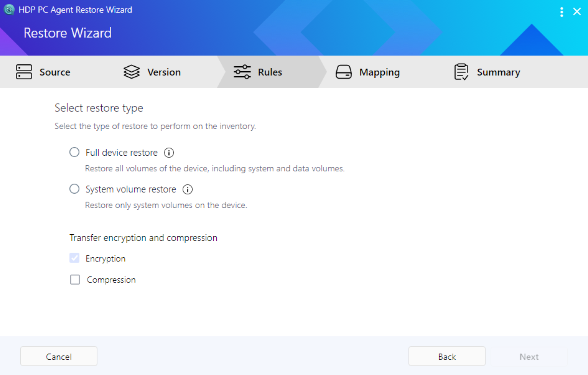
Task: Go to the Version step tab
Action: click(x=164, y=72)
